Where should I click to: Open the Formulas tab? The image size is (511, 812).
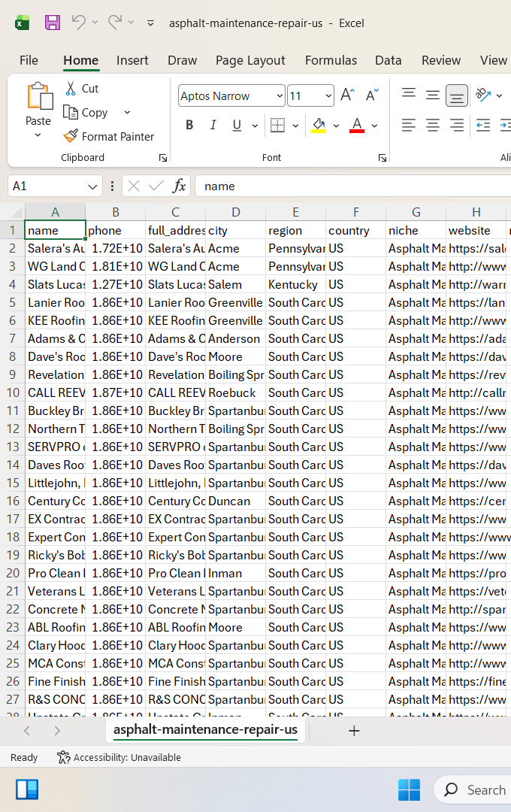point(331,60)
